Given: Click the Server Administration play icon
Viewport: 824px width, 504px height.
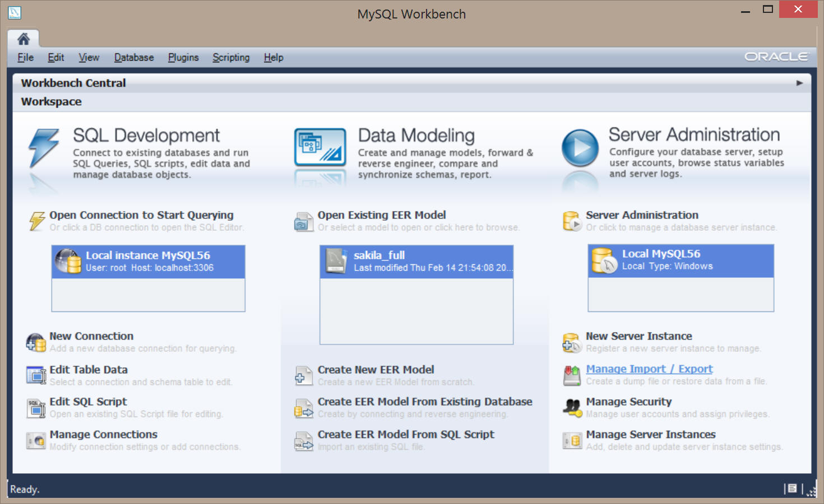Looking at the screenshot, I should coord(580,148).
